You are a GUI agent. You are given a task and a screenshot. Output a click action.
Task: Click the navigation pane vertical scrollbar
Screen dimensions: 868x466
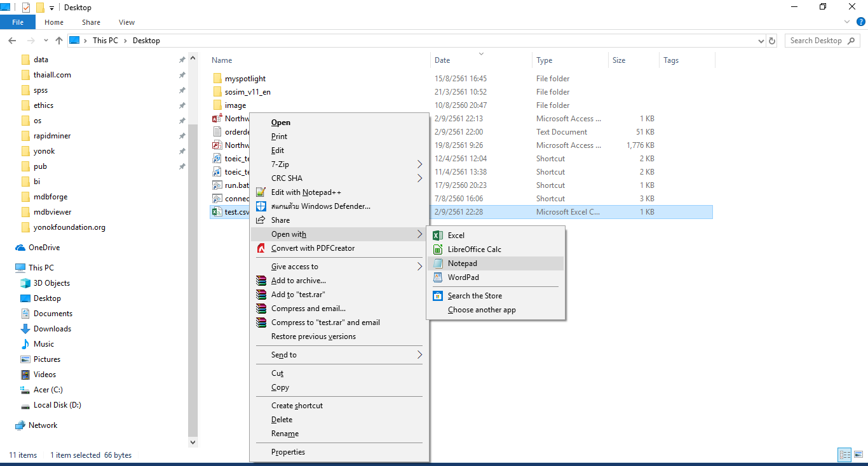tap(193, 254)
